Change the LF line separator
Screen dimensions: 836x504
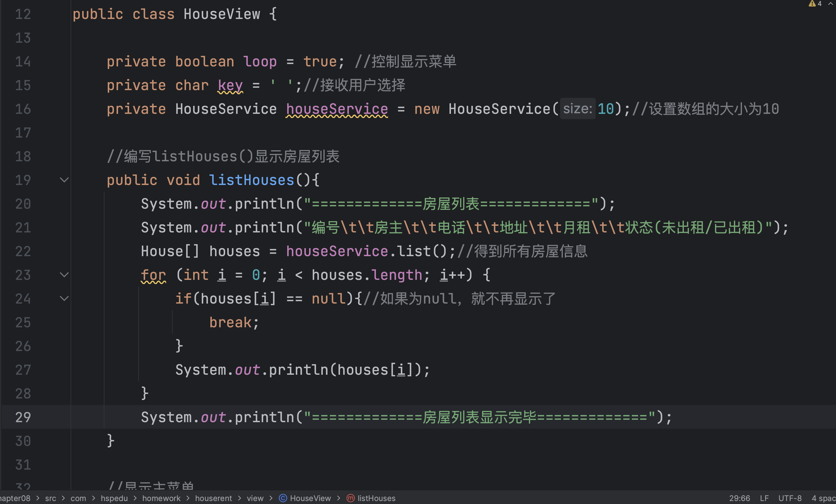tap(764, 498)
